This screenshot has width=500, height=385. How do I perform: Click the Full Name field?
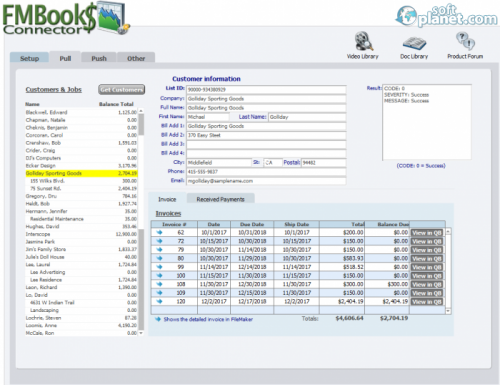[266, 108]
